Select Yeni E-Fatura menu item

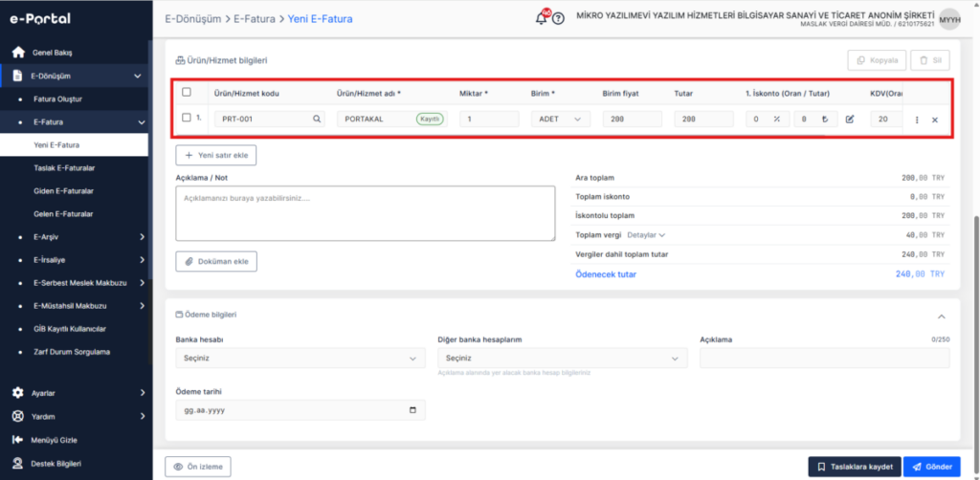pos(74,144)
